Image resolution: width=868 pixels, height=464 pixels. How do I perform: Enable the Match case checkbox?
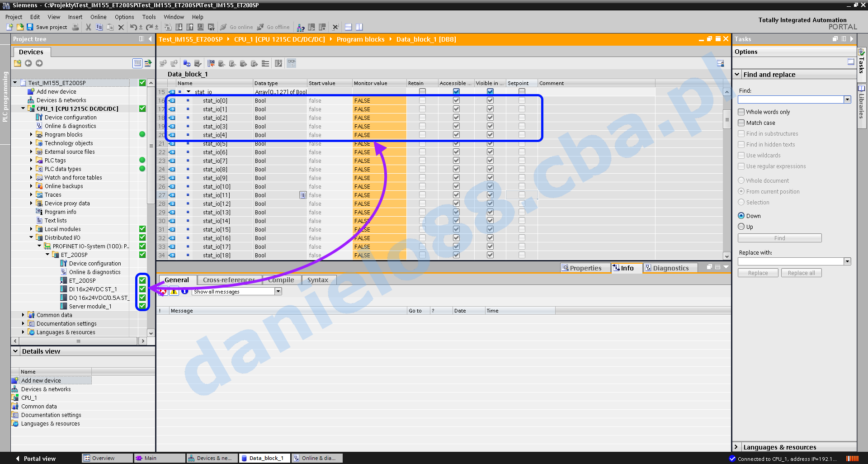tap(741, 123)
